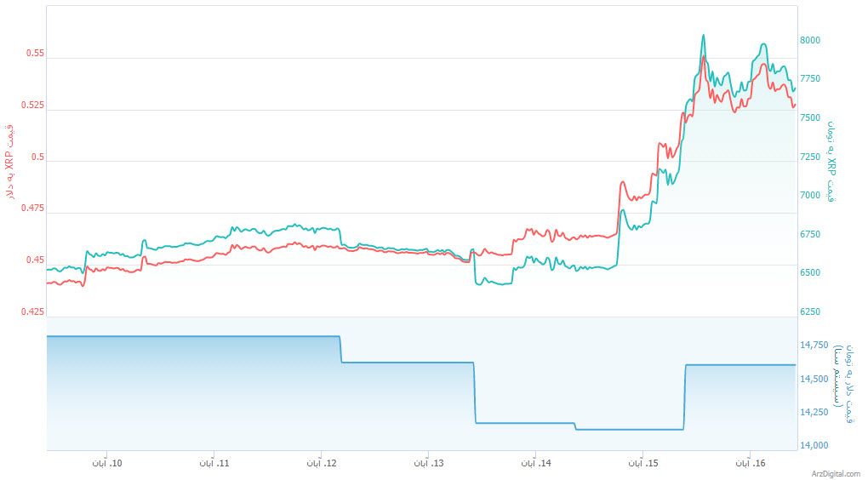This screenshot has height=480, width=868.
Task: Click the 14 آبان date label
Action: (x=535, y=464)
